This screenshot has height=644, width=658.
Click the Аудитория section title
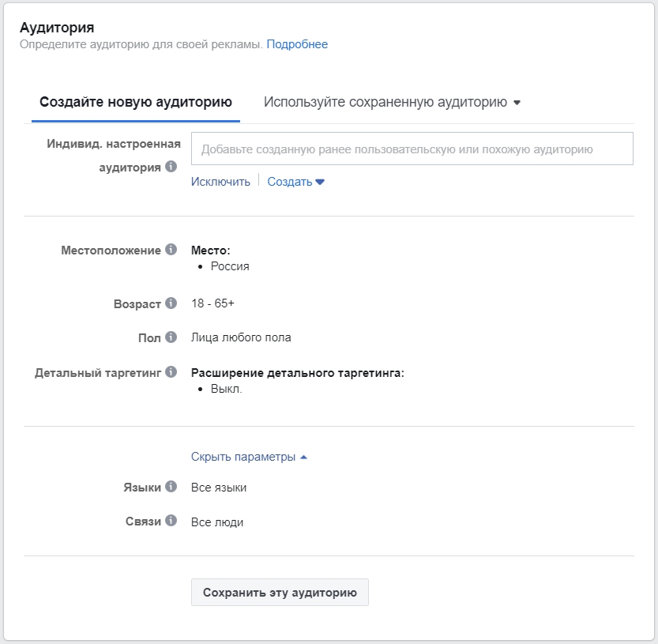[x=57, y=28]
